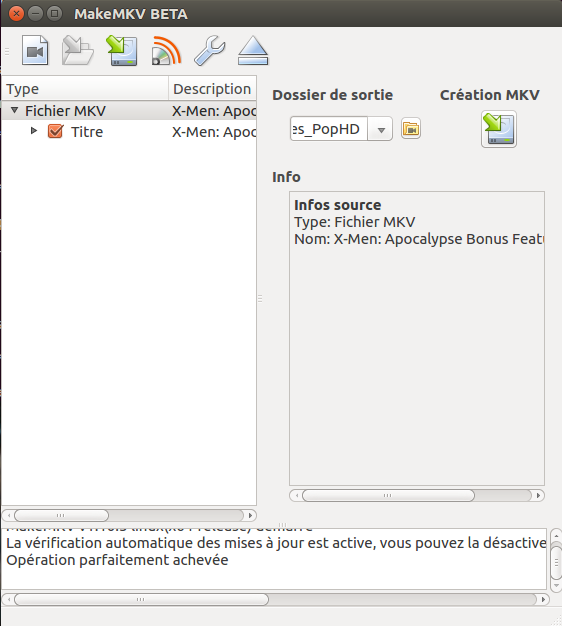Click the open disc folder toolbar icon
Viewport: 562px width, 626px height.
click(x=77, y=50)
